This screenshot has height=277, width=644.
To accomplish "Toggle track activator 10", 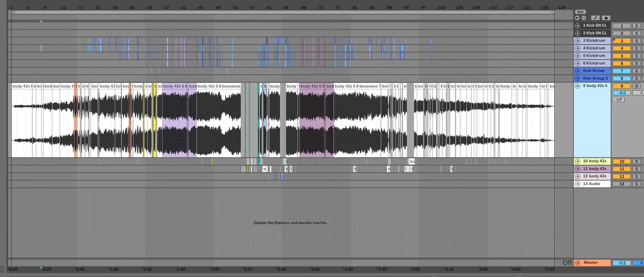I will [621, 162].
